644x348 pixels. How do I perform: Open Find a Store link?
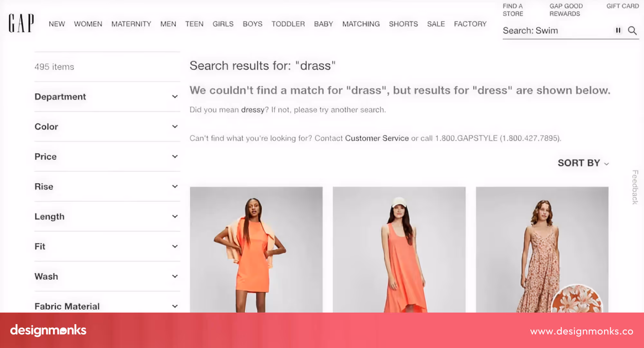point(513,10)
